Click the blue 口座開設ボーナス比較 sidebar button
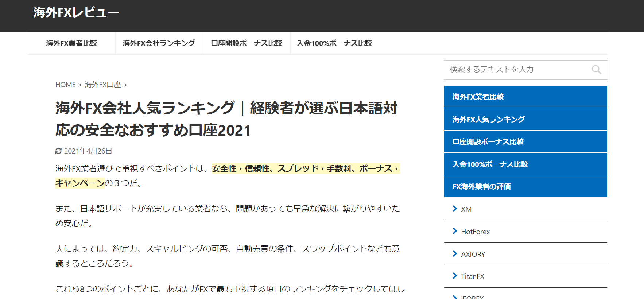Screen dimensions: 644x299 525,141
